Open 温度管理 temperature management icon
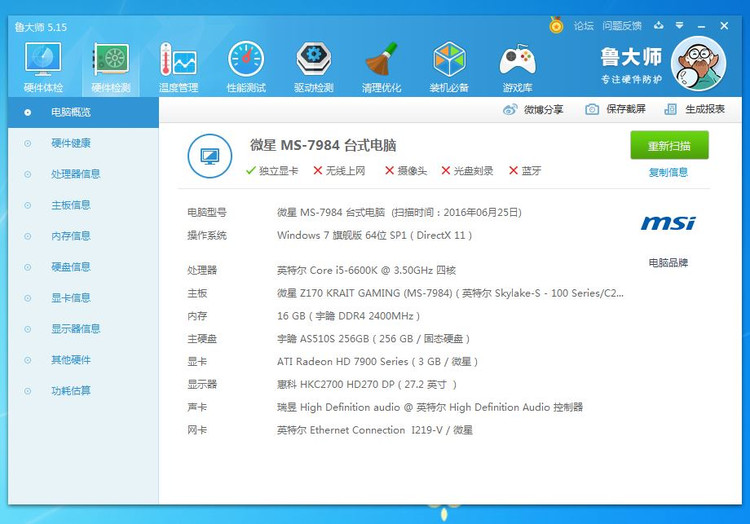 [178, 67]
